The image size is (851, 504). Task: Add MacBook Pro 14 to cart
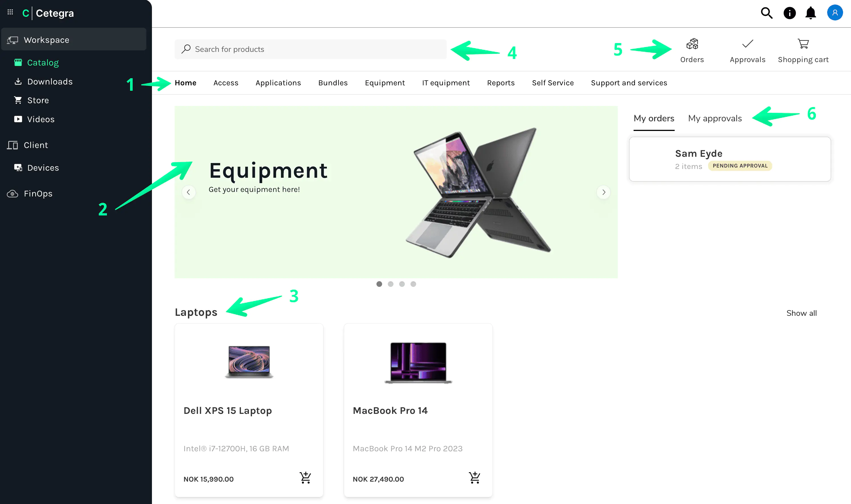pos(474,478)
